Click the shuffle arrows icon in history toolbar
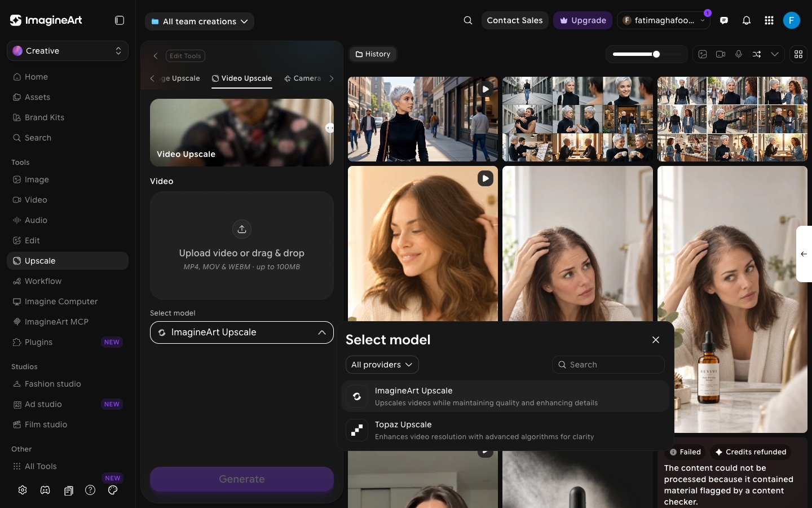This screenshot has height=508, width=812. [757, 54]
